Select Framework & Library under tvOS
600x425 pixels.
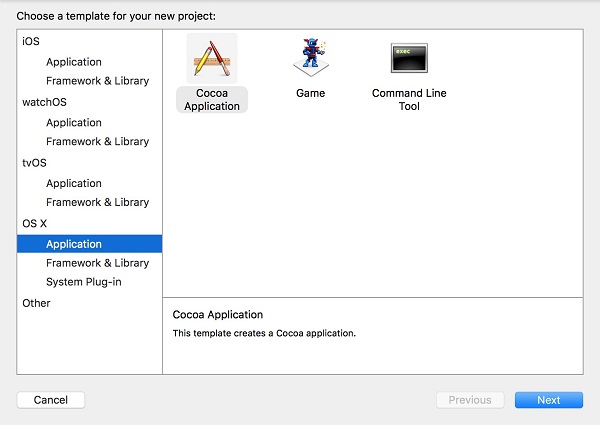(x=98, y=202)
